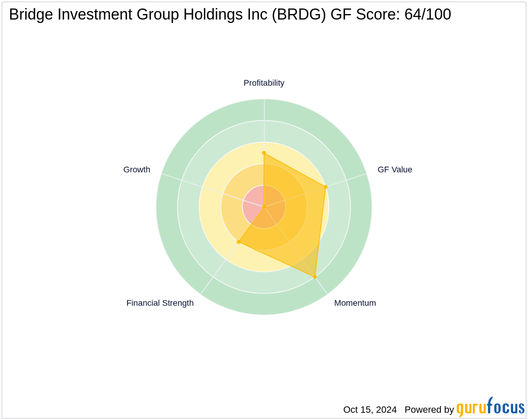This screenshot has width=528, height=420.
Task: Click the Momentum axis label
Action: [355, 303]
